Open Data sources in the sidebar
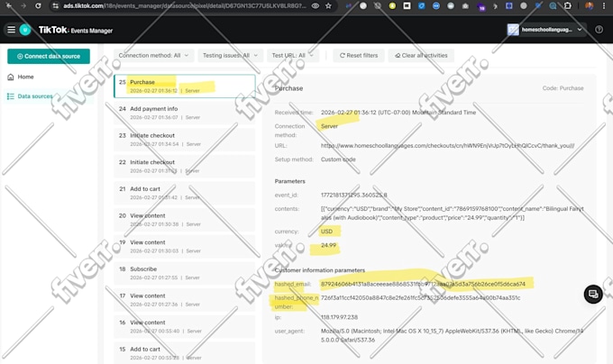 pyautogui.click(x=35, y=96)
